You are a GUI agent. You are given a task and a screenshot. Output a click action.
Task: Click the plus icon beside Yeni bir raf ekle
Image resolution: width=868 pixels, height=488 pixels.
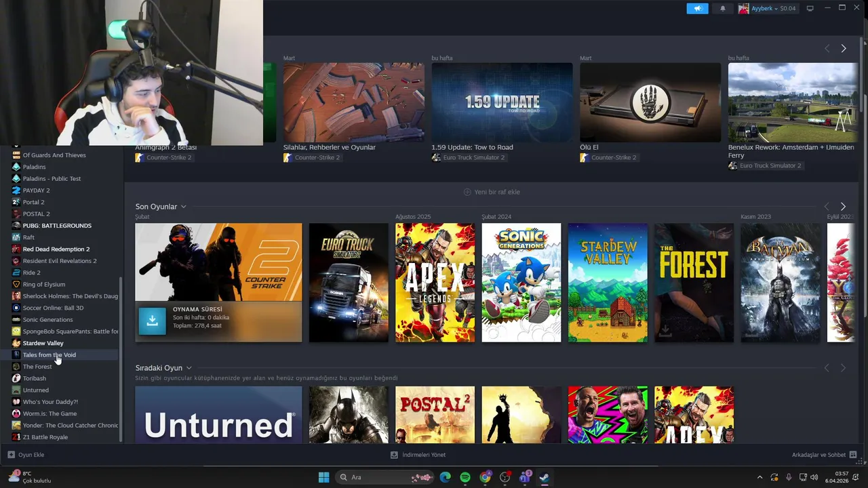coord(467,192)
